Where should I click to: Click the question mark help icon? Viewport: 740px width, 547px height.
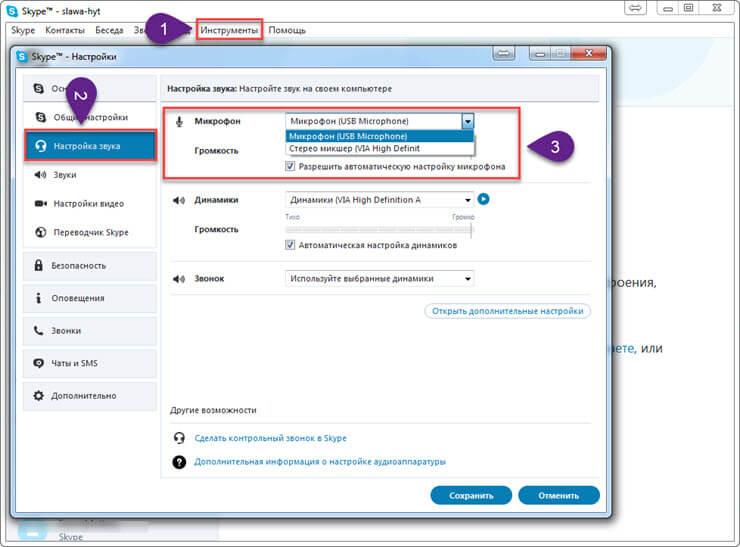tap(179, 462)
